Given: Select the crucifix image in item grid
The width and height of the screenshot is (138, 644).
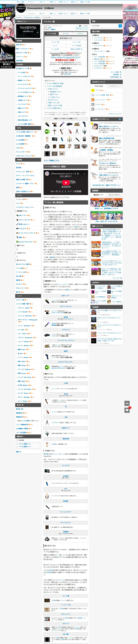Looking at the screenshot, I should 55,131.
